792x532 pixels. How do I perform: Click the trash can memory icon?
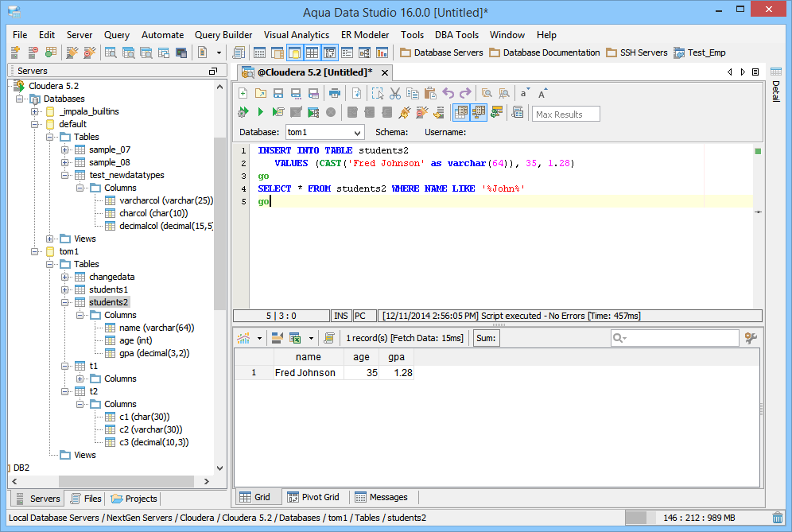point(778,518)
